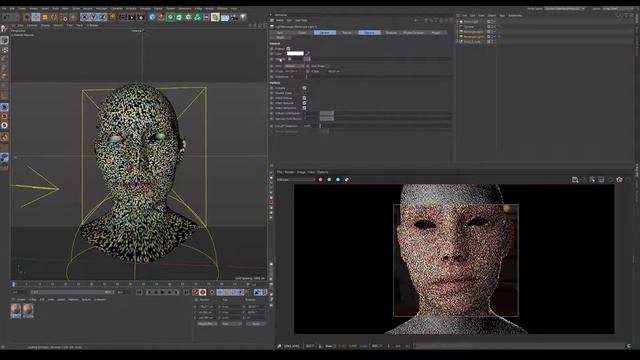This screenshot has width=640, height=360.
Task: Switch to the Shadow tab
Action: click(391, 32)
